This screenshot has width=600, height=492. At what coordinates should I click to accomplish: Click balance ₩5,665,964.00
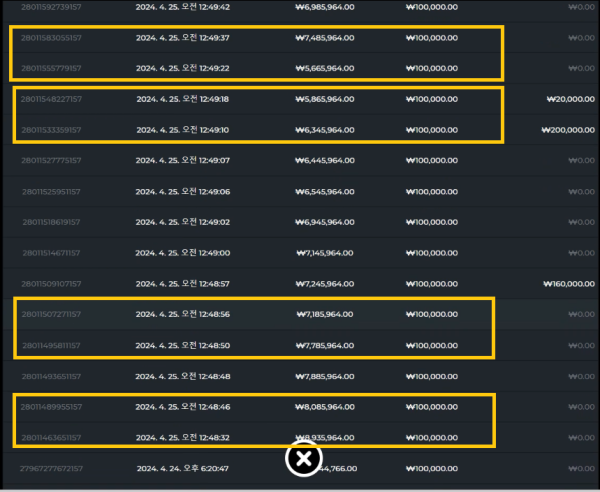[x=325, y=68]
